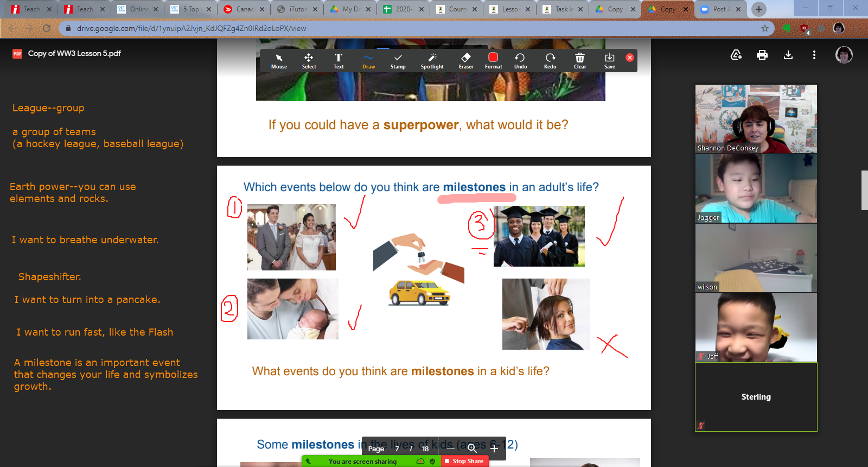
Task: Open a new browser tab
Action: coord(759,9)
